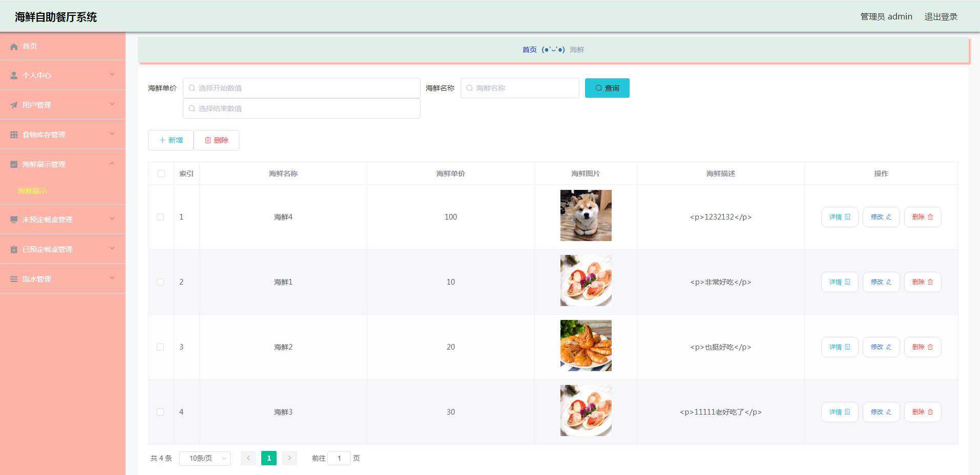
Task: Click 修改 for row 海鲜2
Action: point(881,347)
